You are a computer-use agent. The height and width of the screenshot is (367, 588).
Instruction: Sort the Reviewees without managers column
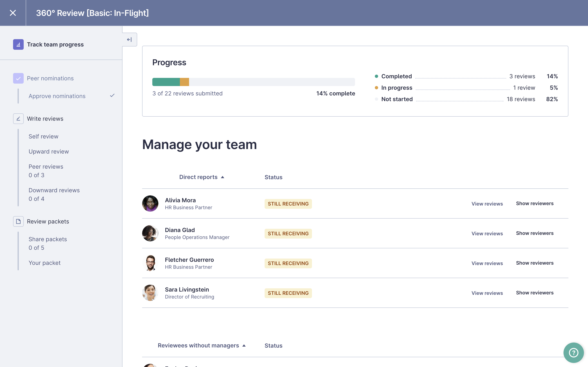202,345
